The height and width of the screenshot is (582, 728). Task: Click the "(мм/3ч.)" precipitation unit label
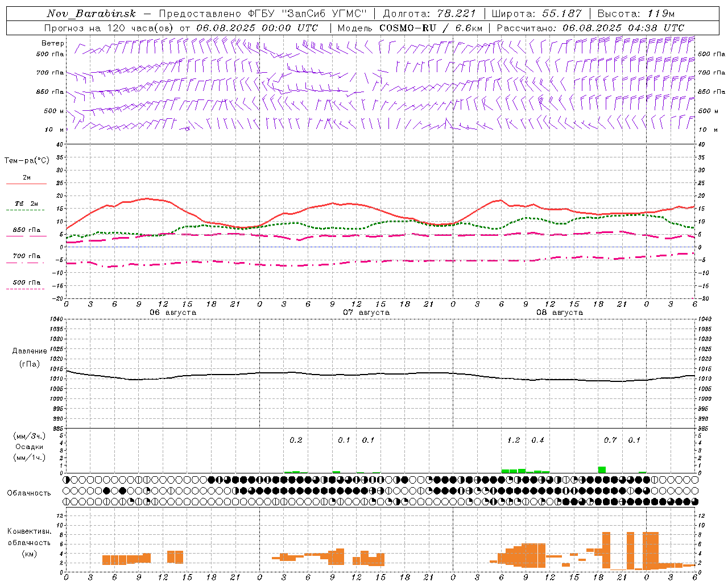click(30, 436)
